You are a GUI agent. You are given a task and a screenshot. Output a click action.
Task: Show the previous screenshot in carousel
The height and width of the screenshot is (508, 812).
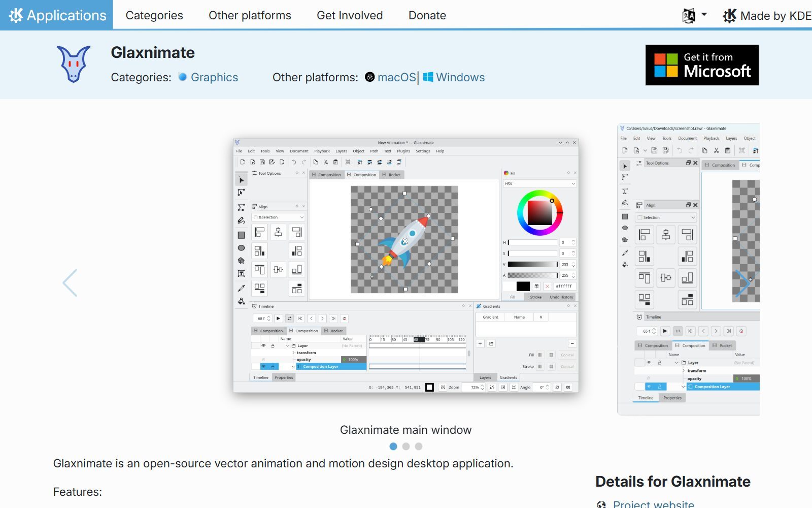[x=70, y=283]
